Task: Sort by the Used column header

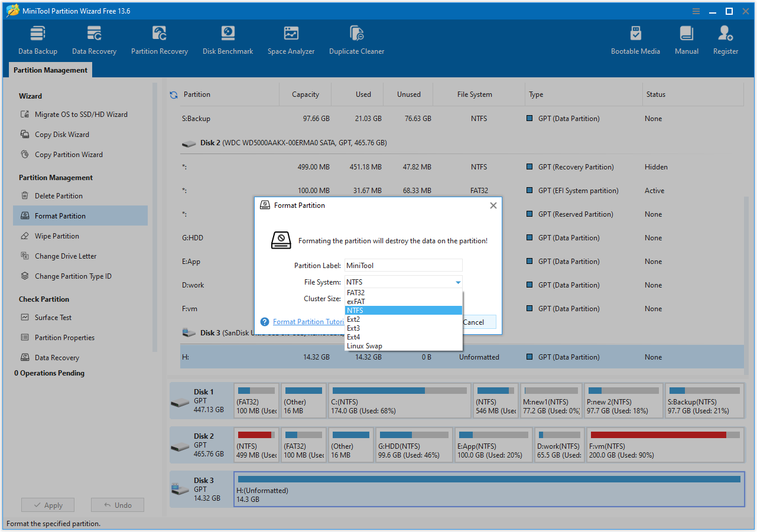Action: click(x=358, y=94)
